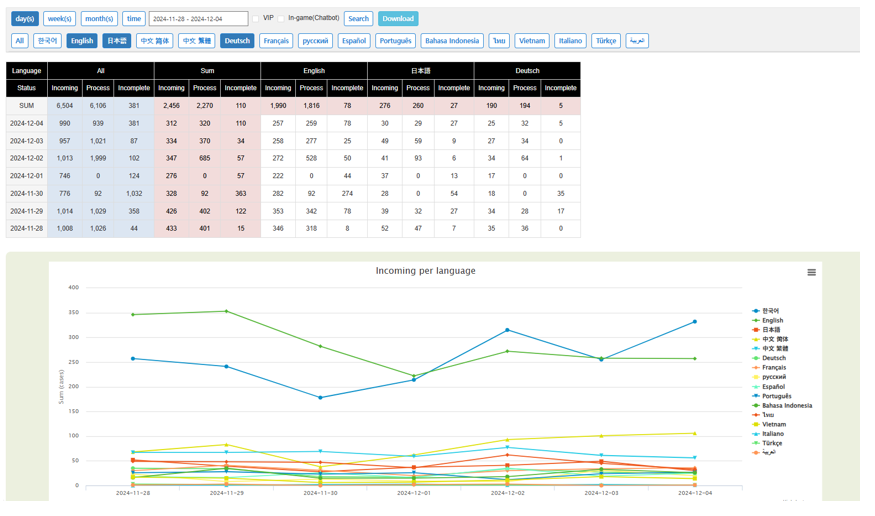Switch grouping to month(s)
The width and height of the screenshot is (875, 516).
99,18
